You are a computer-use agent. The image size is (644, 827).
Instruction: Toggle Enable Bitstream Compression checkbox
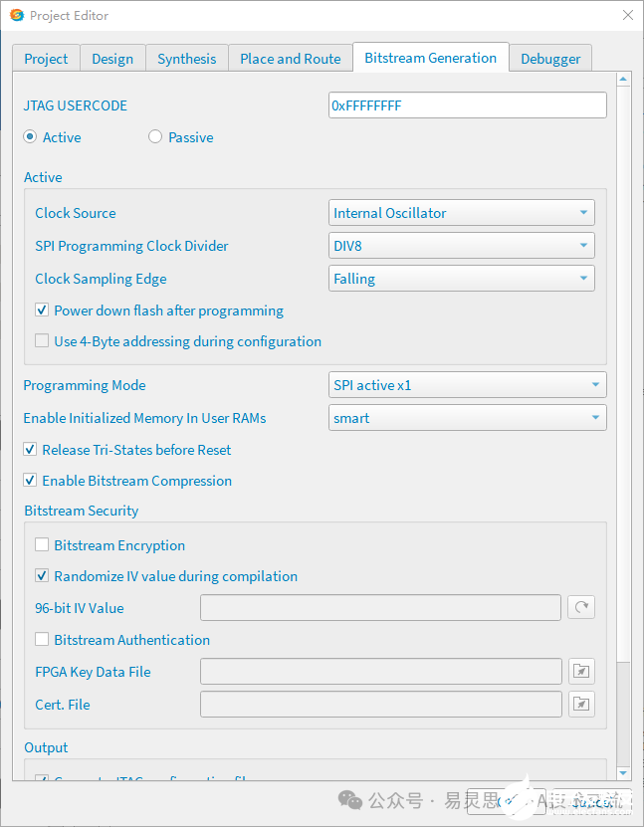[x=30, y=481]
